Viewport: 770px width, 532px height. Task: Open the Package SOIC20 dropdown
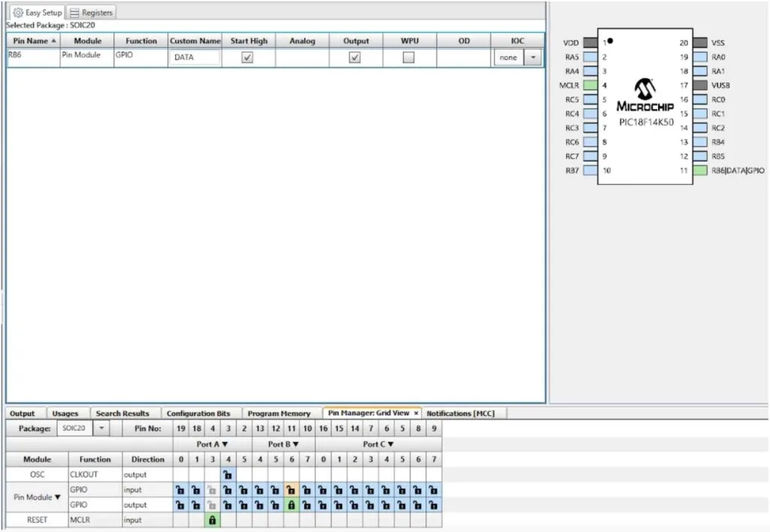point(101,428)
